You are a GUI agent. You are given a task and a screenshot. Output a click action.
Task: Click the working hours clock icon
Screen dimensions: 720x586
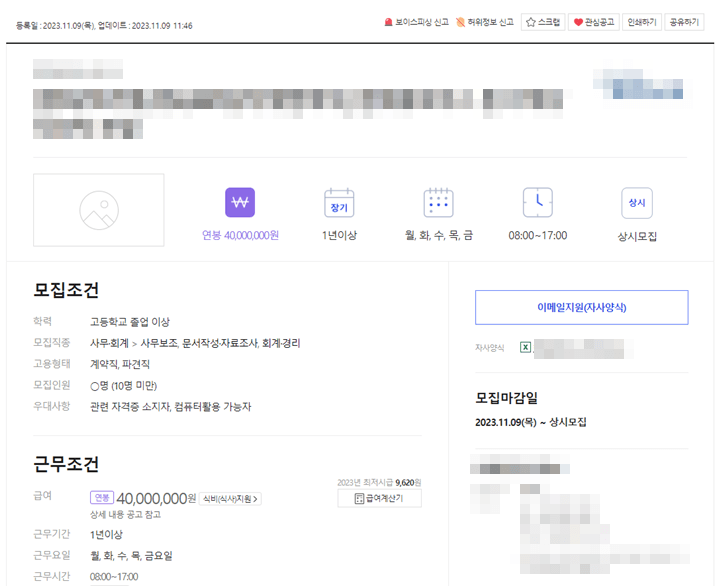coord(538,202)
